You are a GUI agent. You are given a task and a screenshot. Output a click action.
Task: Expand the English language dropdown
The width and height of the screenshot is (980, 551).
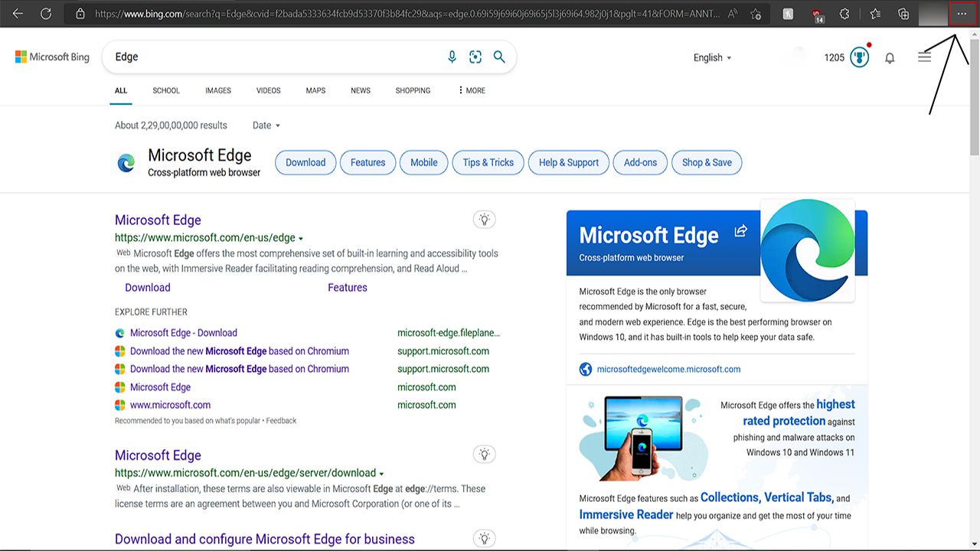click(x=712, y=57)
